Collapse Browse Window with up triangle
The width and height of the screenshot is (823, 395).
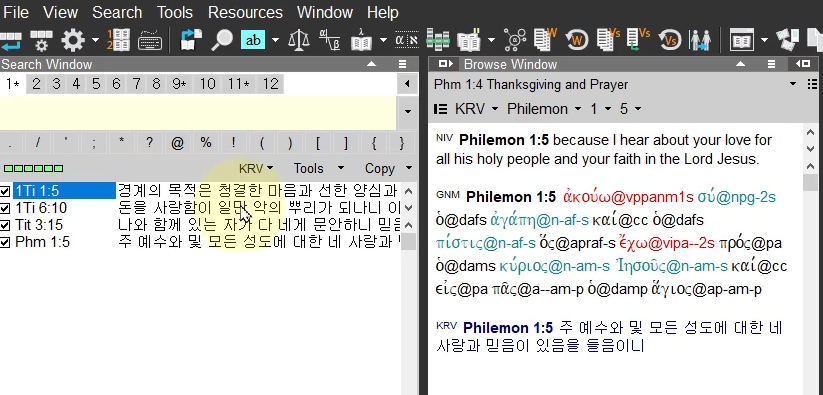(741, 65)
